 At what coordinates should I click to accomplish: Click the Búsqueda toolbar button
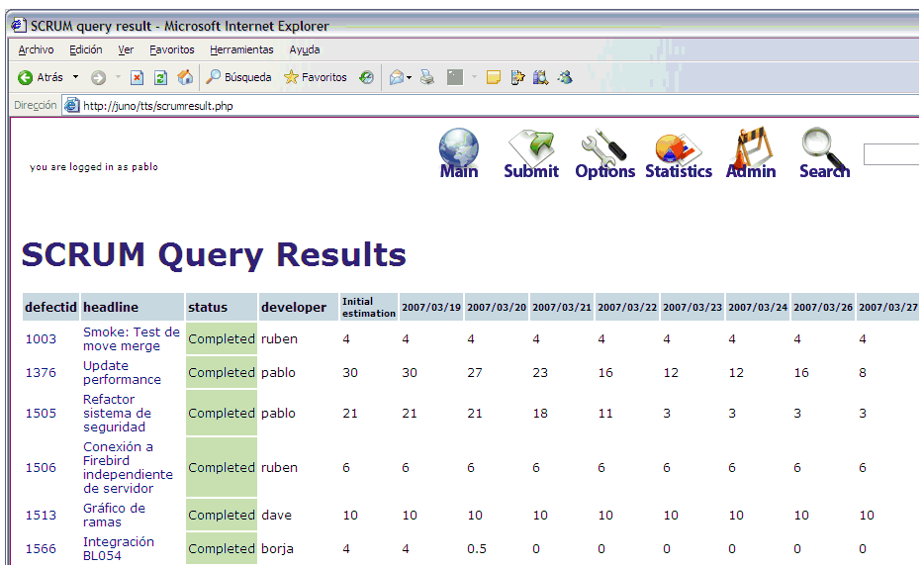pyautogui.click(x=238, y=77)
